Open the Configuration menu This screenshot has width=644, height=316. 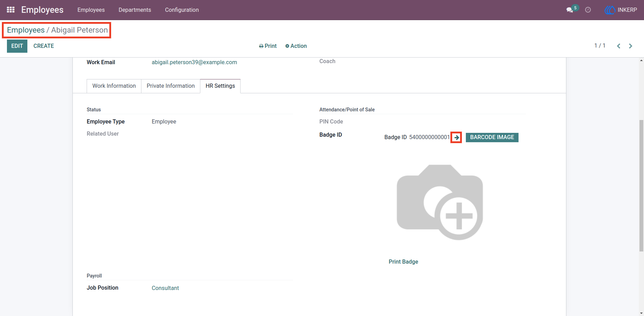(x=182, y=10)
